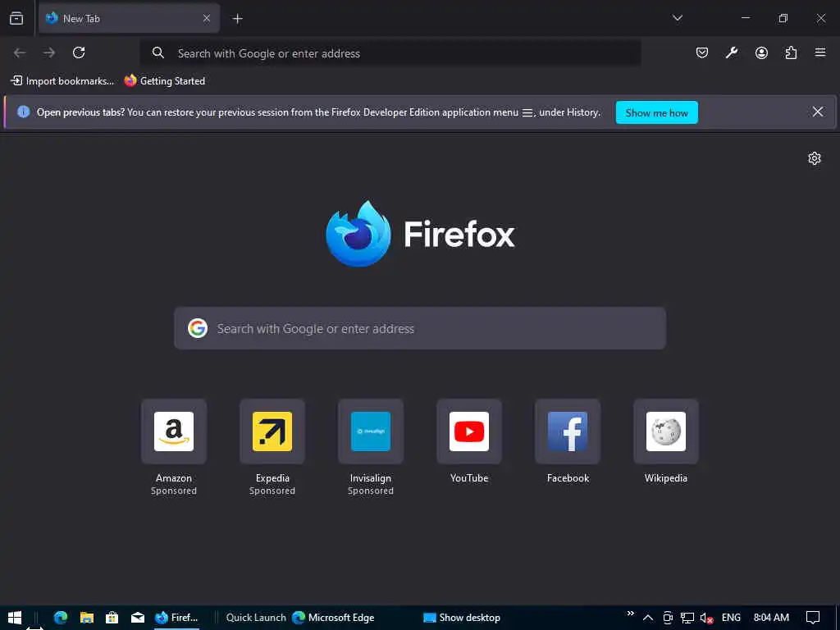This screenshot has width=840, height=630.
Task: Click Microsoft Edge in Quick Launch toolbar
Action: coord(333,618)
